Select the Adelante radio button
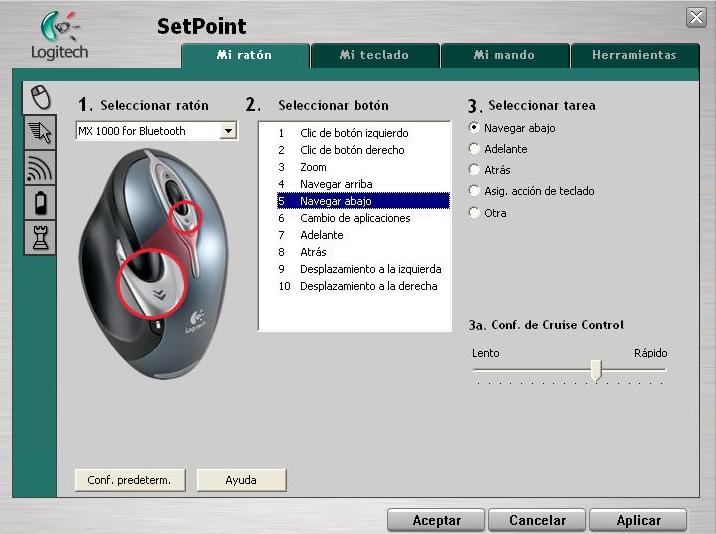 coord(475,149)
